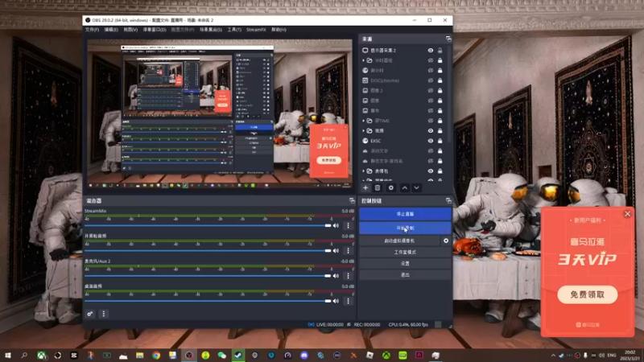The width and height of the screenshot is (644, 362).
Task: Open StreamMix channel options menu
Action: coord(349,226)
